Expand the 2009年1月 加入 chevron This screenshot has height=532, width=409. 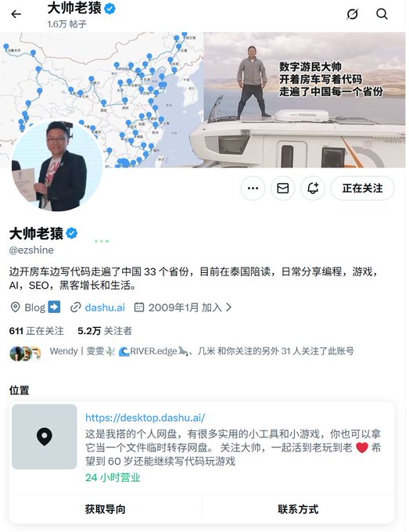coord(229,307)
